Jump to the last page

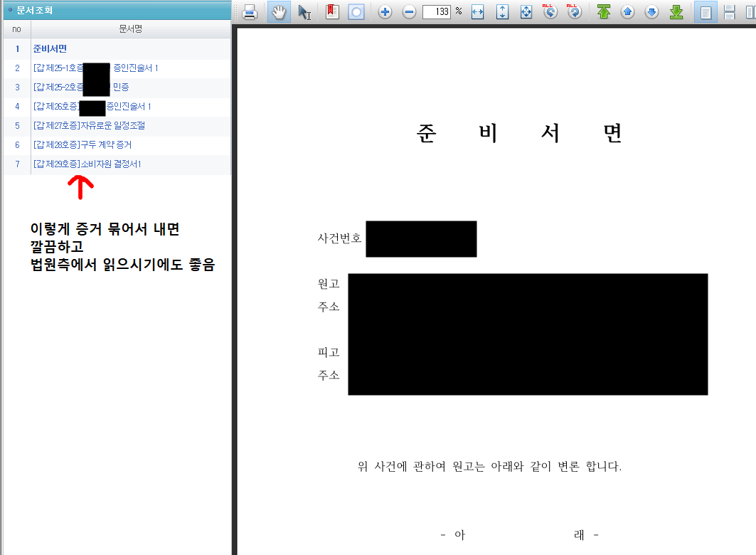point(676,11)
